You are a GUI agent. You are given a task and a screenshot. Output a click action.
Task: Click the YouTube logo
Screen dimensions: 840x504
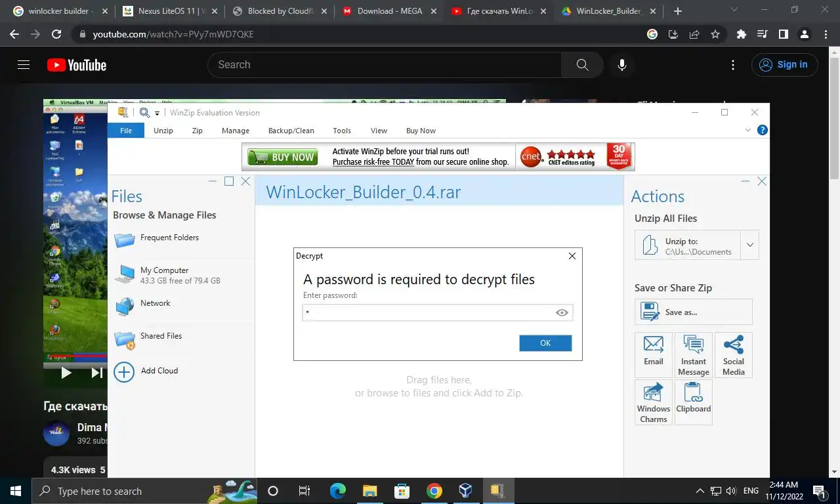point(77,65)
